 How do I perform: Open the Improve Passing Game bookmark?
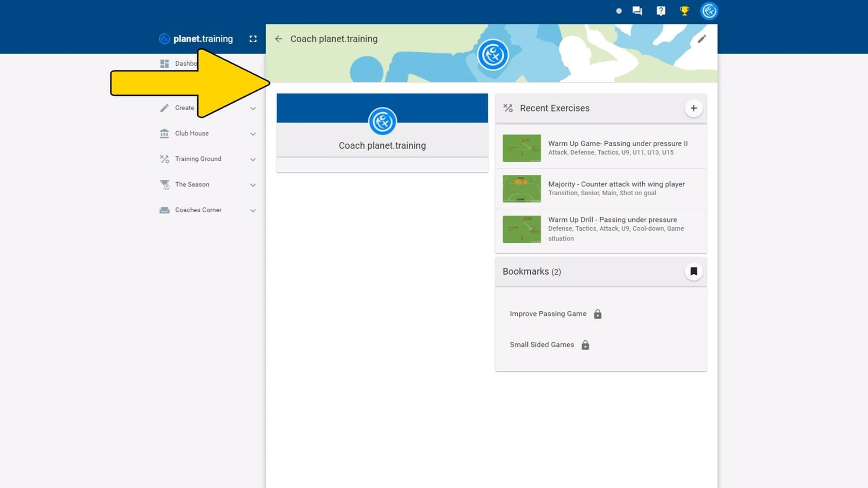(x=548, y=314)
